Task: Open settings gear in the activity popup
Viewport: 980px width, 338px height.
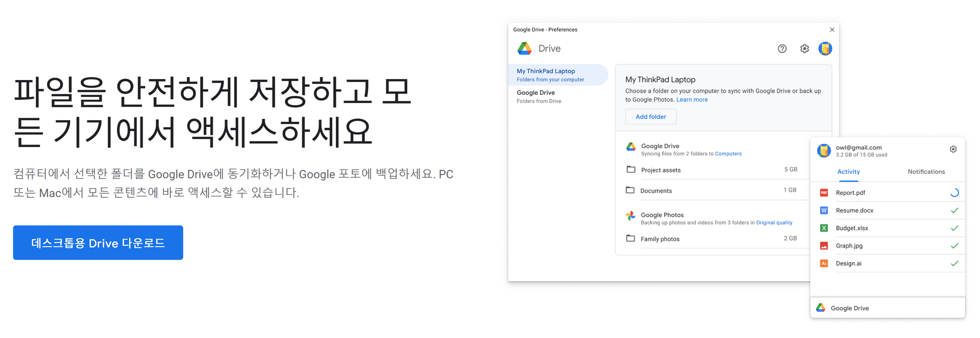Action: click(x=953, y=149)
